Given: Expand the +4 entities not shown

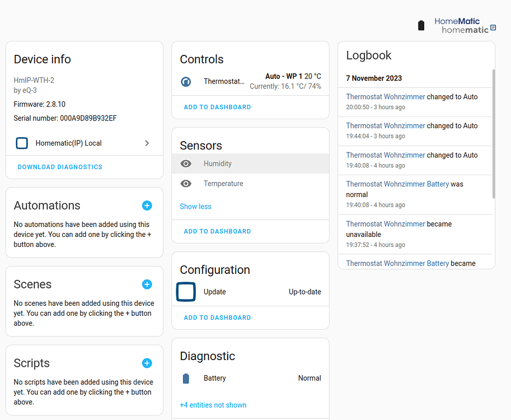Looking at the screenshot, I should click(x=213, y=405).
